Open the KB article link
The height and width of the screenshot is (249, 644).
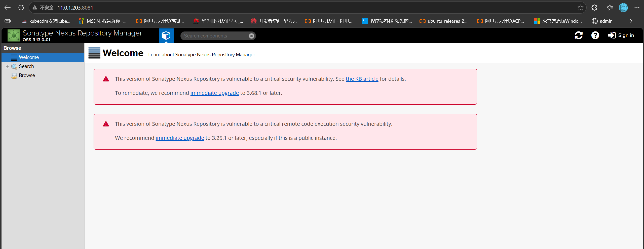point(362,79)
